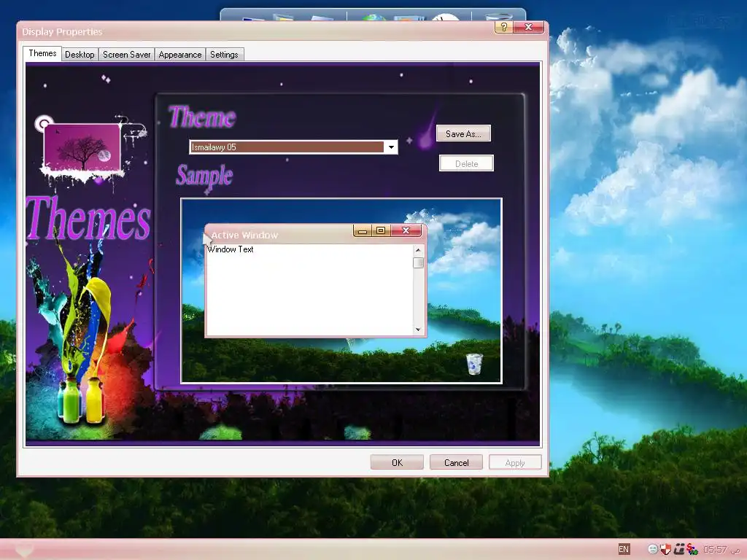Click the red X of sample Active Window

click(406, 231)
